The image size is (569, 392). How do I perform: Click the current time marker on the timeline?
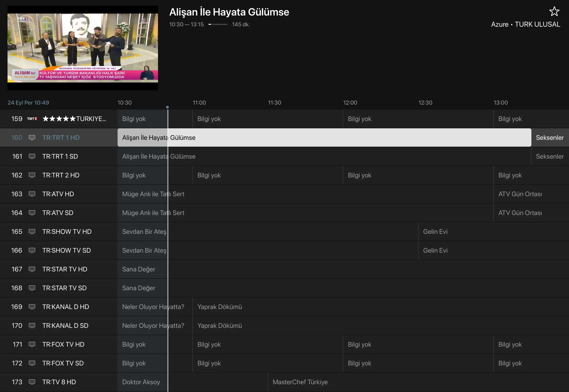tap(167, 107)
